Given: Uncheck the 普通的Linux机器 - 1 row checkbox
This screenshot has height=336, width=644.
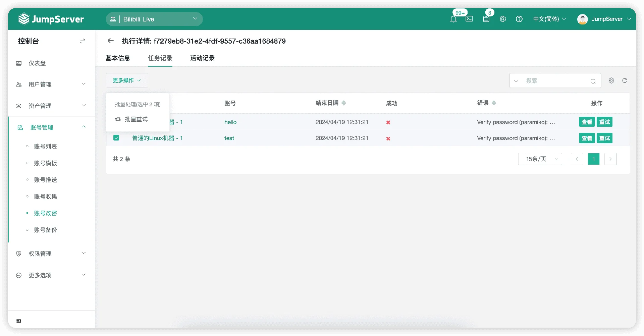Looking at the screenshot, I should [x=116, y=138].
